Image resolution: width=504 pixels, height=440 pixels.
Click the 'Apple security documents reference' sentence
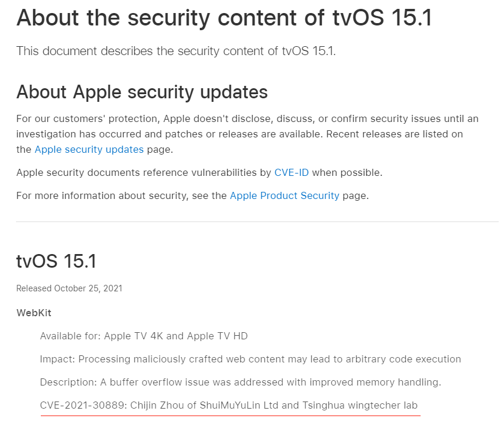tap(199, 172)
